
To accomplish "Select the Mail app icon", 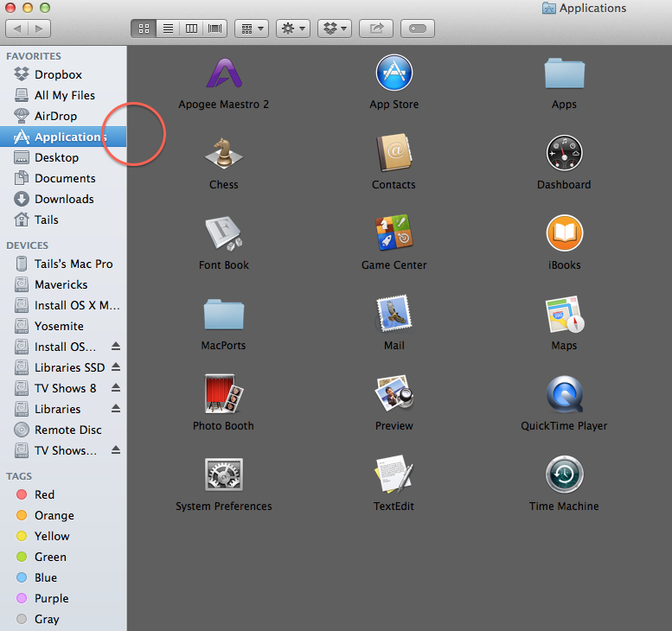I will pyautogui.click(x=394, y=313).
